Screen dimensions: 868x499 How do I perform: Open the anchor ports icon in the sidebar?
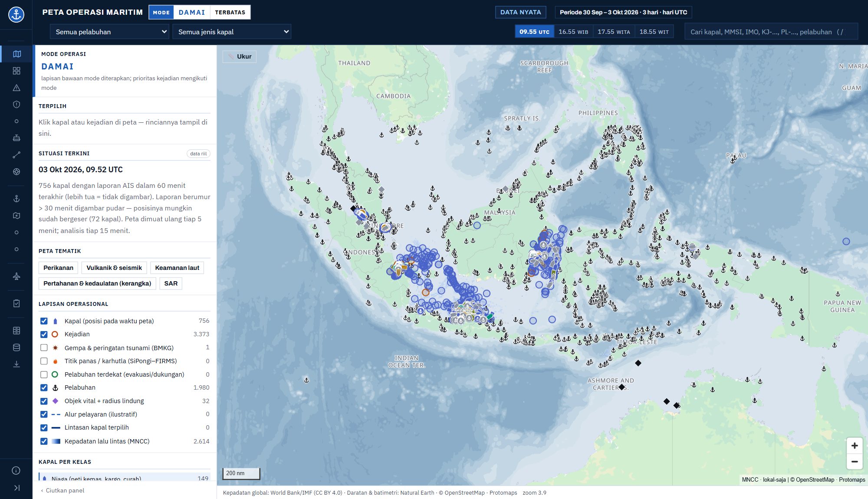16,199
